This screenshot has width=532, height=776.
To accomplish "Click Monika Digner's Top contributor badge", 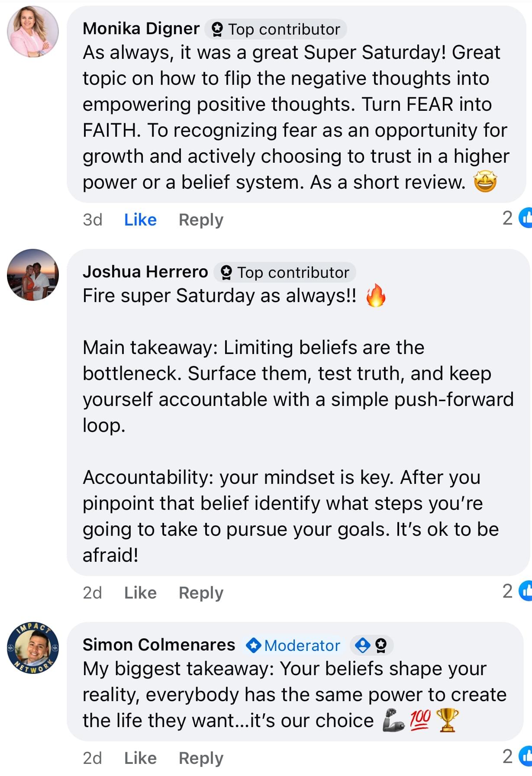I will pyautogui.click(x=276, y=29).
